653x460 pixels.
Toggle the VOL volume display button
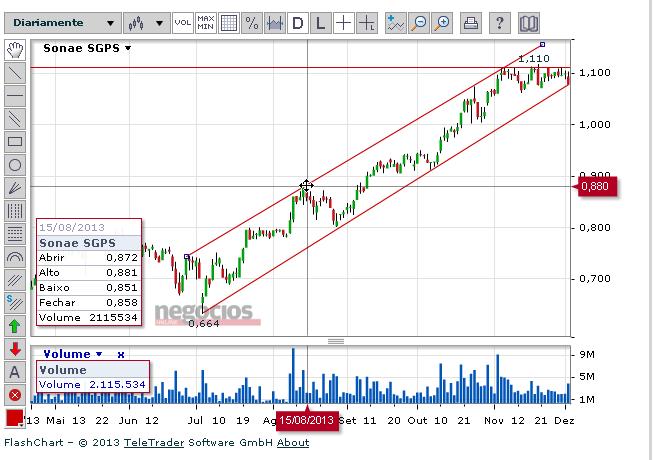(x=183, y=23)
